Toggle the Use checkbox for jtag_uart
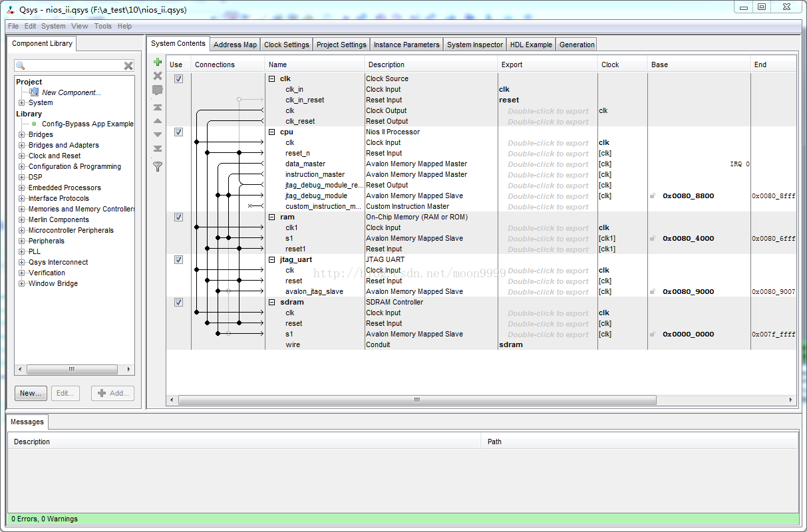 pos(178,259)
